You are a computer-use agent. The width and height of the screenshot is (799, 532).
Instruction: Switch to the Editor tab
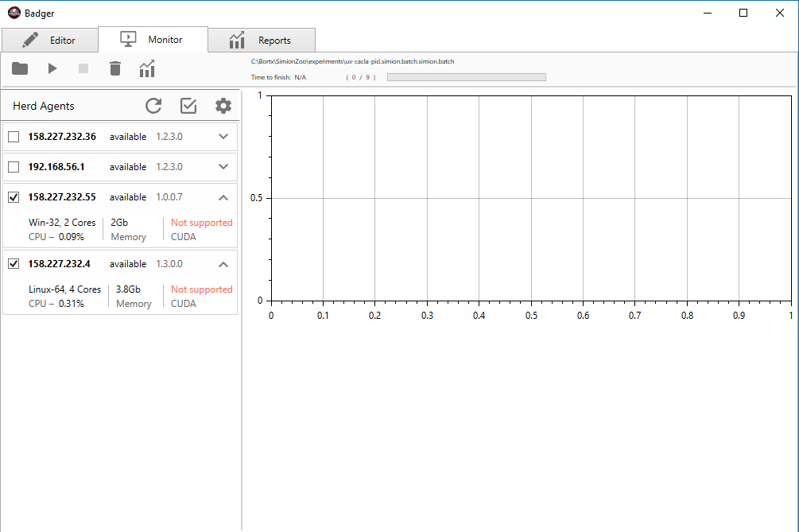tap(49, 40)
